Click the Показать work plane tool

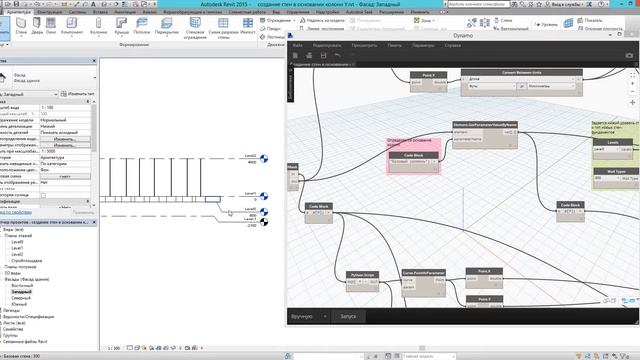589,20
